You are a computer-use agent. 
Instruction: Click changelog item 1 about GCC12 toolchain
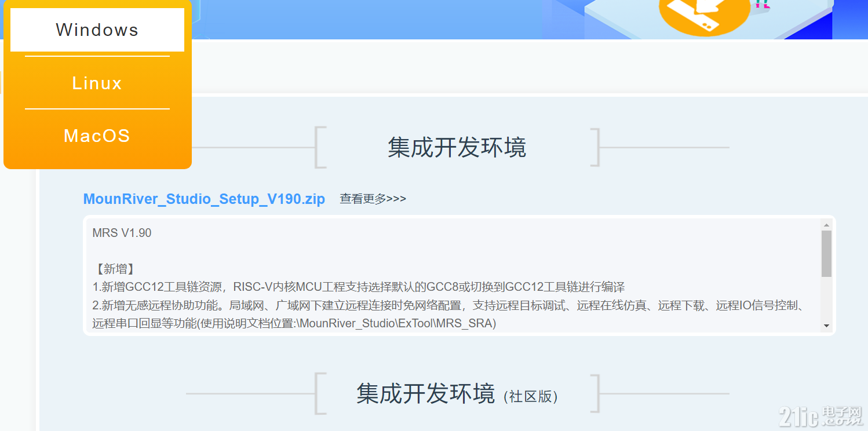point(359,287)
